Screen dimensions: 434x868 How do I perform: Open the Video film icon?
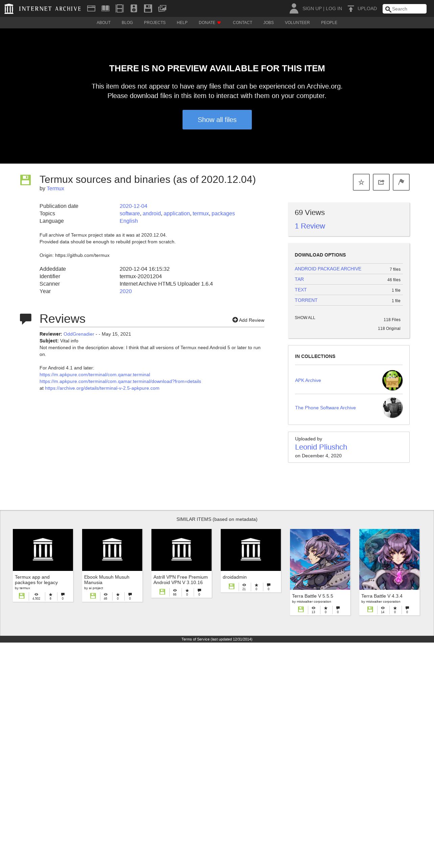pyautogui.click(x=120, y=8)
